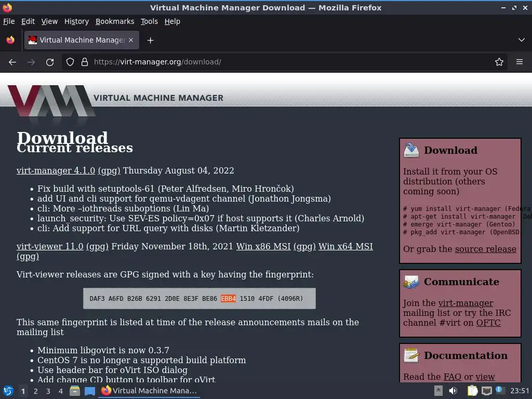Click the 'emerge virt-manager (Gentoo)' command text

coord(459,224)
